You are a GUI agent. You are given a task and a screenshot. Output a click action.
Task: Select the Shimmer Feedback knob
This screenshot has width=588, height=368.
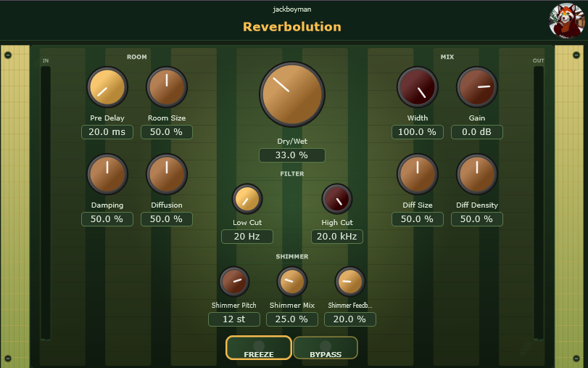[350, 282]
